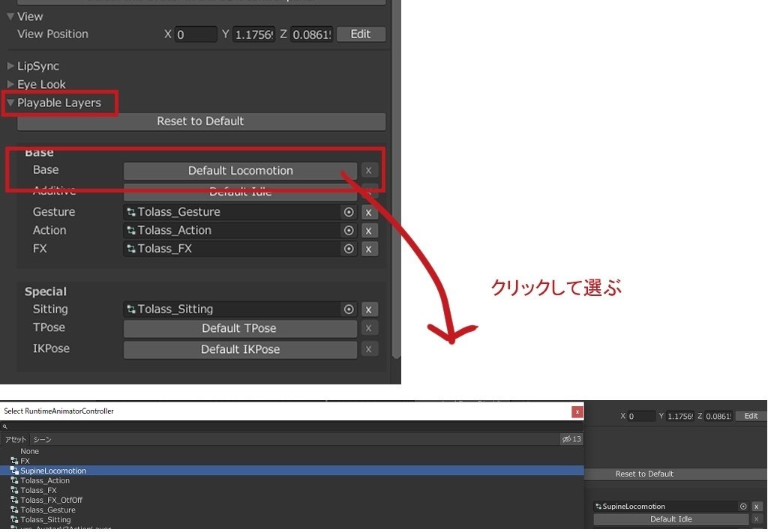
Task: Switch to the シーン tab
Action: pyautogui.click(x=41, y=439)
